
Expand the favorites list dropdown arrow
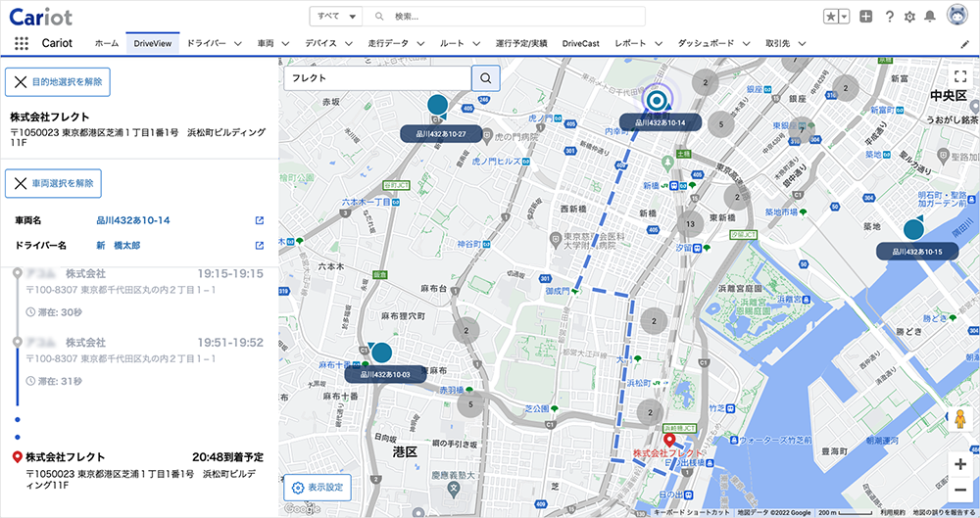point(845,17)
